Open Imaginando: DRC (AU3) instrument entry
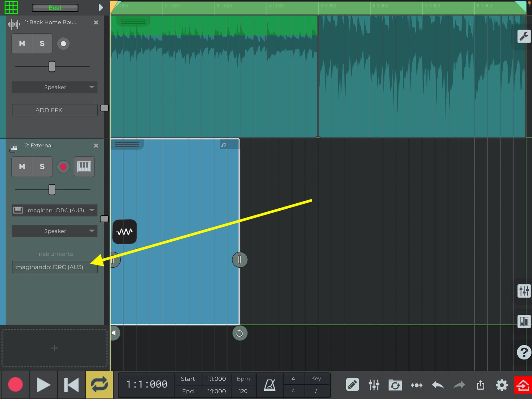 55,267
